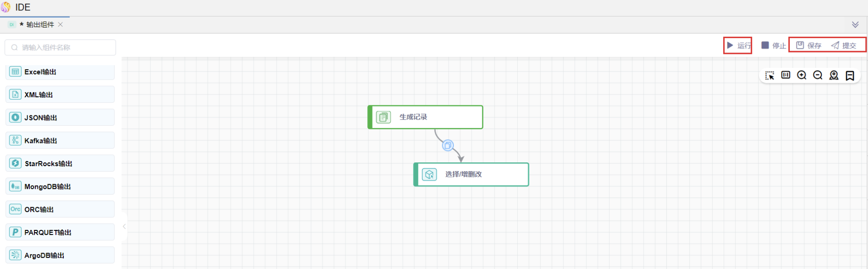Select the 选择/增删改 node on canvas
This screenshot has height=269, width=868.
[471, 175]
